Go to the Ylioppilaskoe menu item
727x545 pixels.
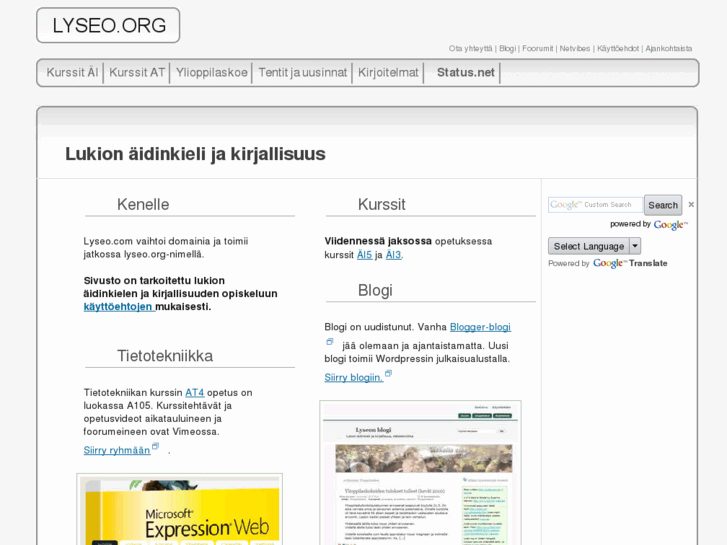click(211, 73)
